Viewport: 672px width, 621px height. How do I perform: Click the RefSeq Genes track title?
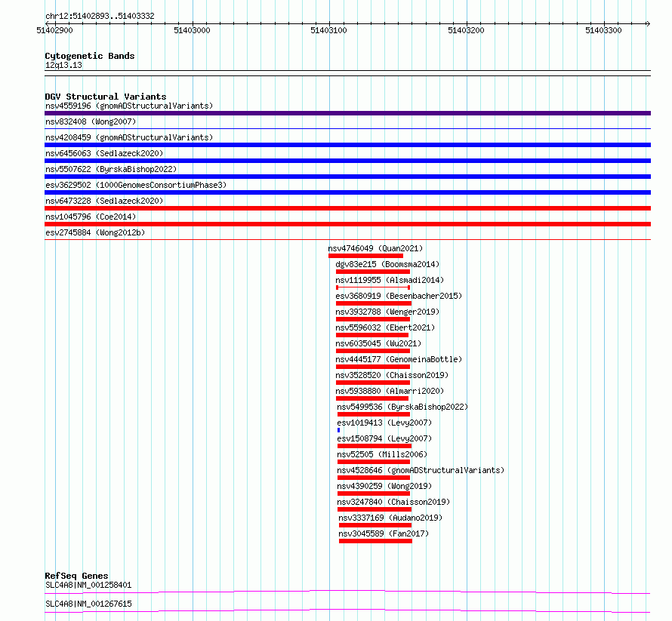pos(76,576)
